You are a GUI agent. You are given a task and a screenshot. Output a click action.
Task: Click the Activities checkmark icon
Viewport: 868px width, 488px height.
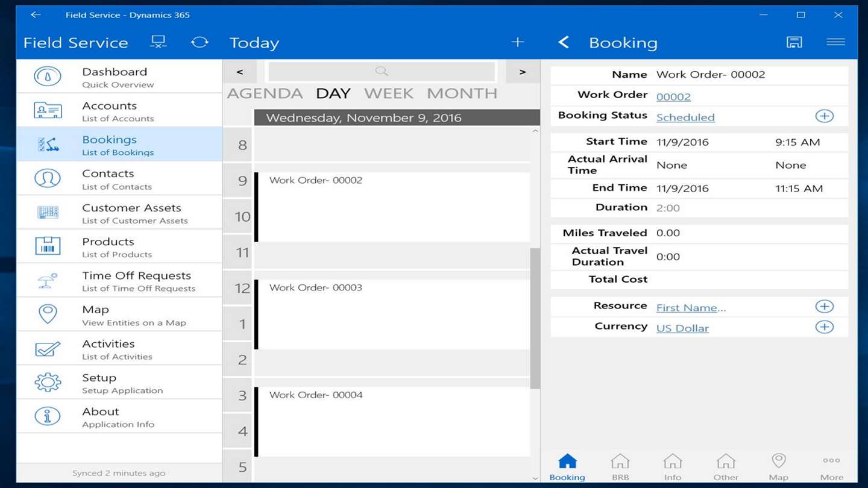pyautogui.click(x=48, y=349)
